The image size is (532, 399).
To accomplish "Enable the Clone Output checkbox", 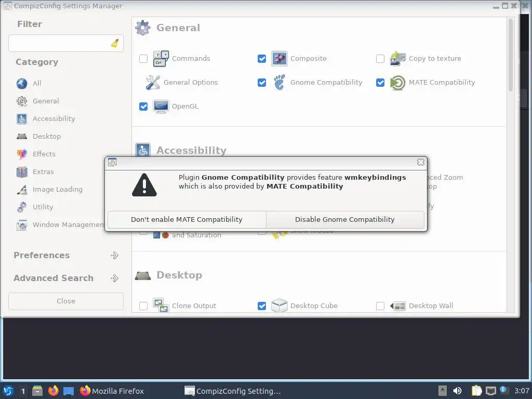I will 143,305.
